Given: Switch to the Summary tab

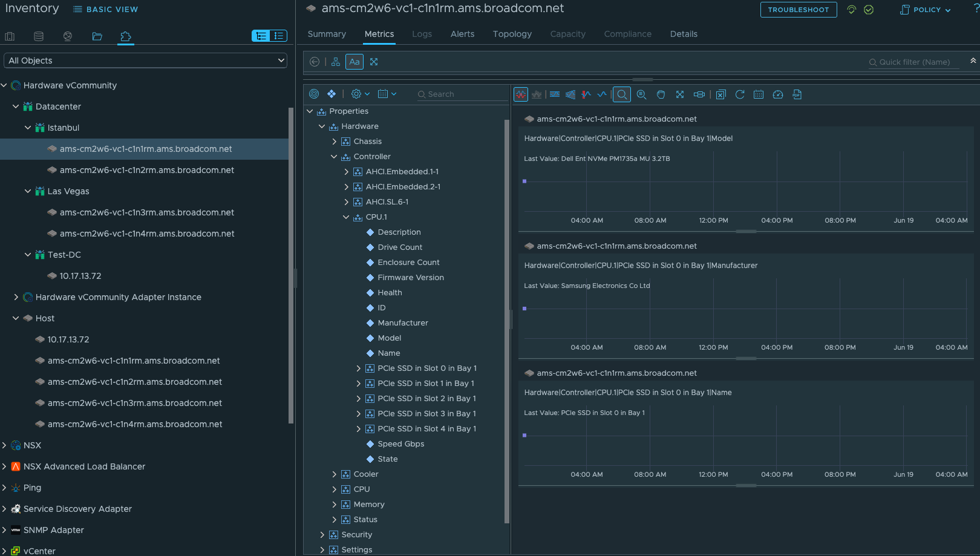Looking at the screenshot, I should tap(327, 34).
